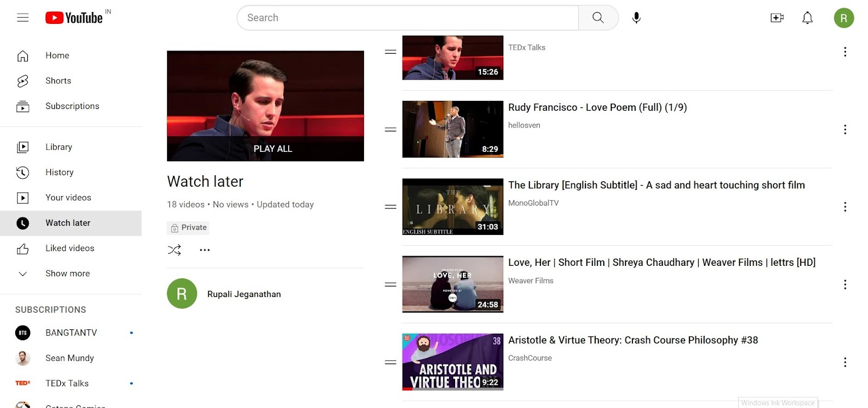
Task: Grab reorder handle for Aristotle video
Action: coord(391,362)
